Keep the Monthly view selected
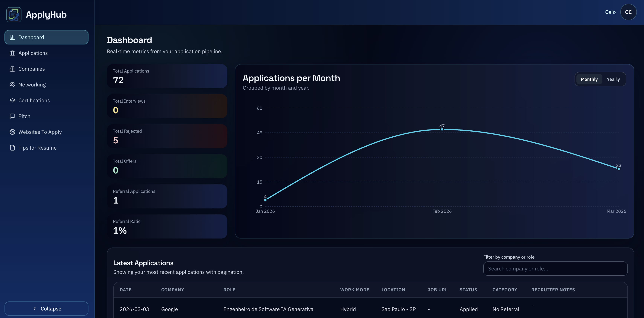Viewport: 644px width, 318px height. coord(589,79)
